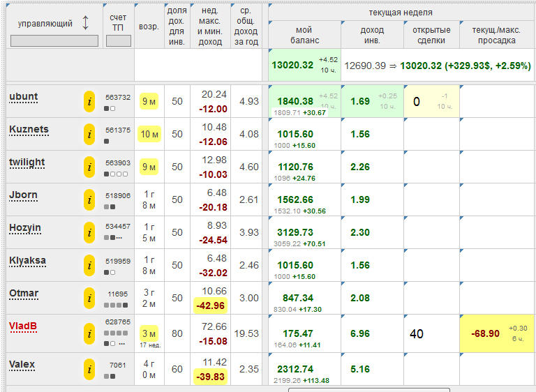Open manager Valex link
Viewport: 536px width, 392px height.
click(22, 365)
